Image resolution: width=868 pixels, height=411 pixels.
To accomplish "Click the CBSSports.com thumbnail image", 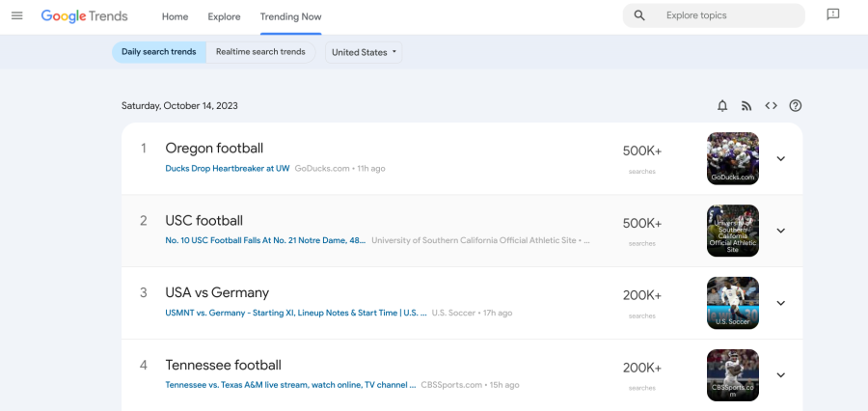I will 733,375.
